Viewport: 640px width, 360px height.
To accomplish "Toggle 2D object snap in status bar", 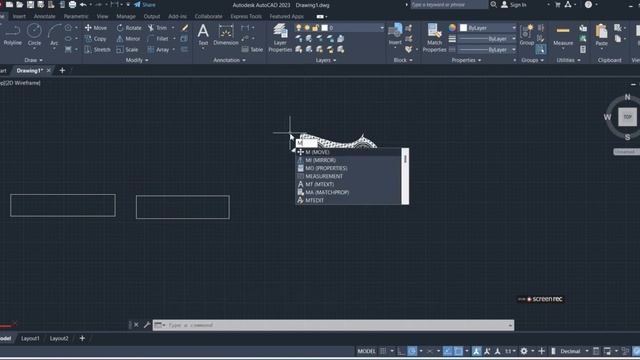I will tap(458, 351).
